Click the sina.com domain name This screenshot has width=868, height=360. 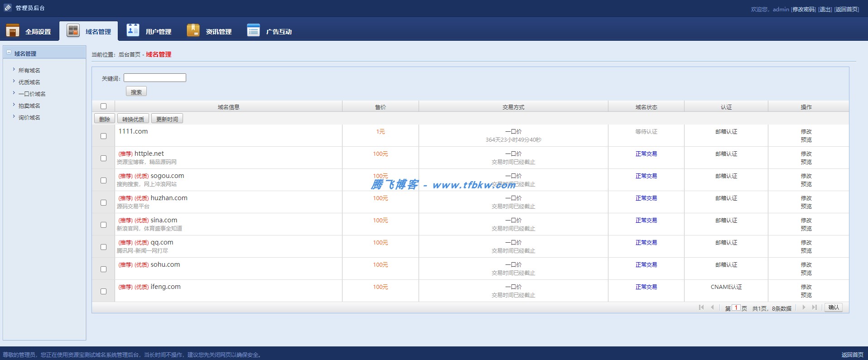click(164, 220)
